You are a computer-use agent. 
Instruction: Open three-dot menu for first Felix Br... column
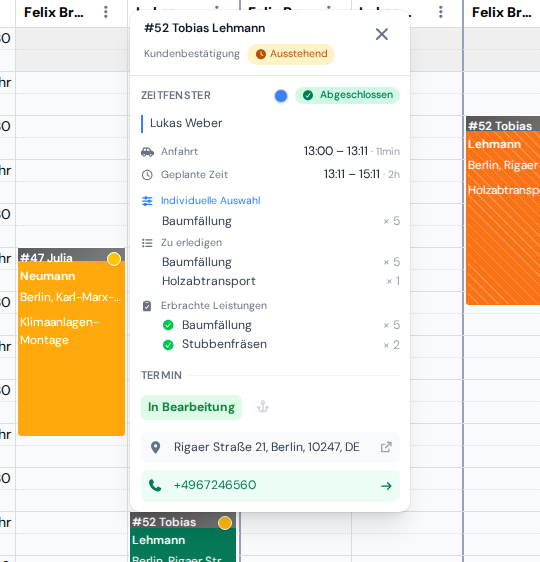(x=105, y=12)
